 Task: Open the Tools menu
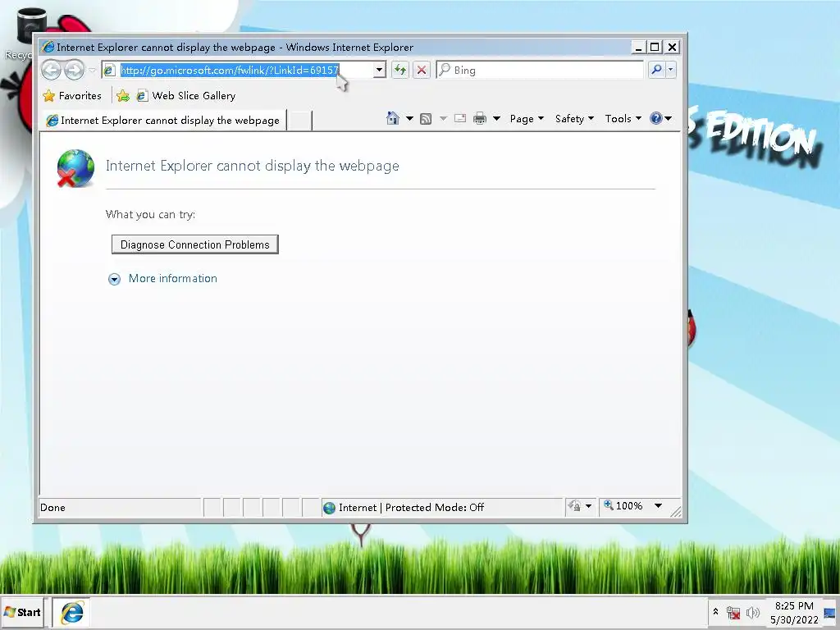(x=623, y=119)
